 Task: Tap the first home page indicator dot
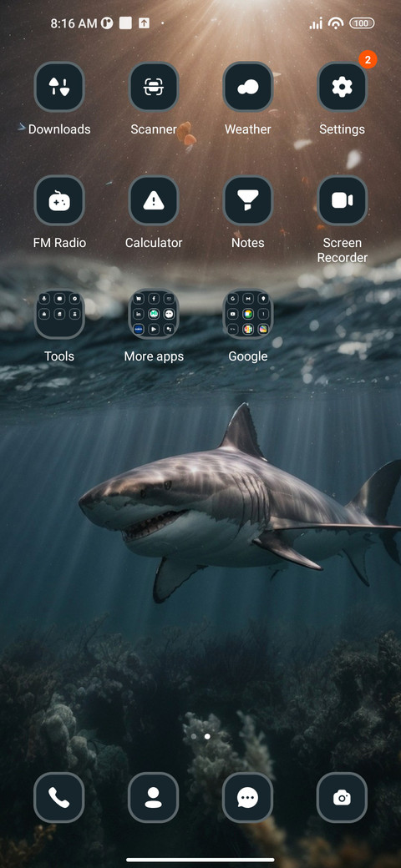click(x=193, y=737)
